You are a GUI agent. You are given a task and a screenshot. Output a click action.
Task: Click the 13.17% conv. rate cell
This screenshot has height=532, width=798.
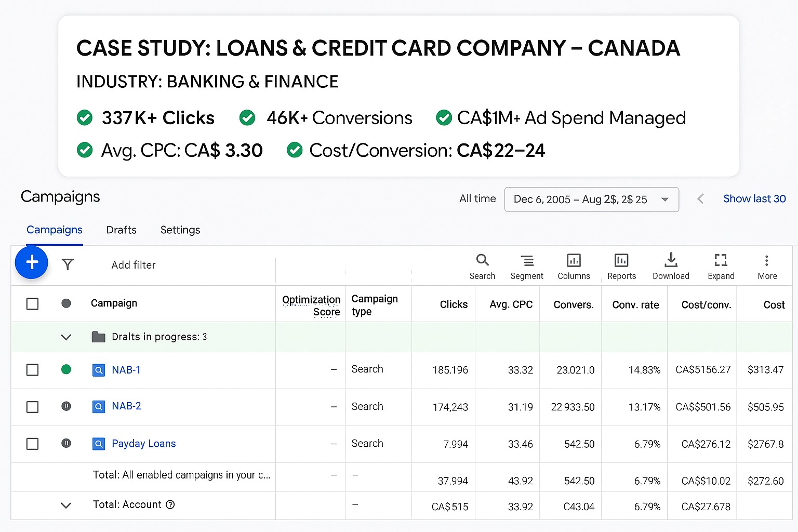click(x=644, y=407)
